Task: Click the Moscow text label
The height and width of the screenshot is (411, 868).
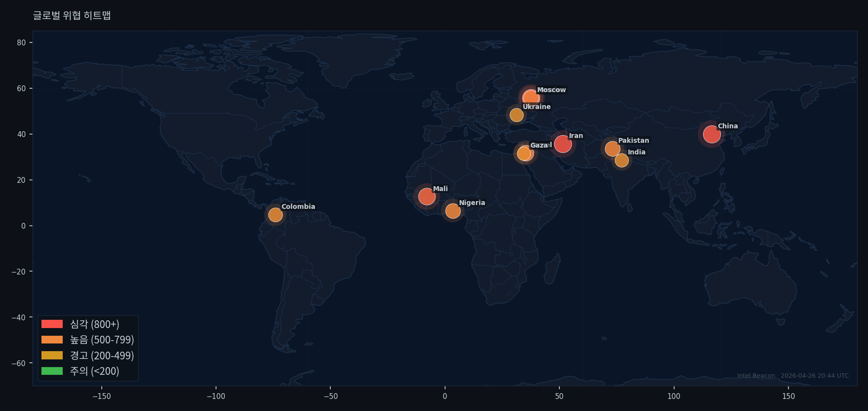Action: (x=552, y=90)
